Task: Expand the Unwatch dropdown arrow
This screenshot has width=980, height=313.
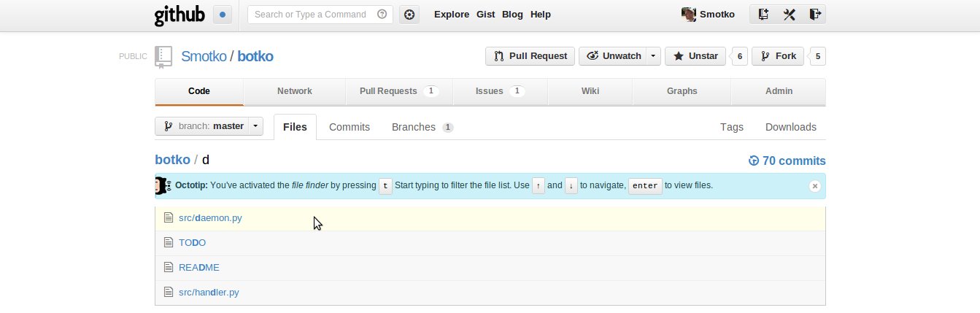Action: (x=654, y=56)
